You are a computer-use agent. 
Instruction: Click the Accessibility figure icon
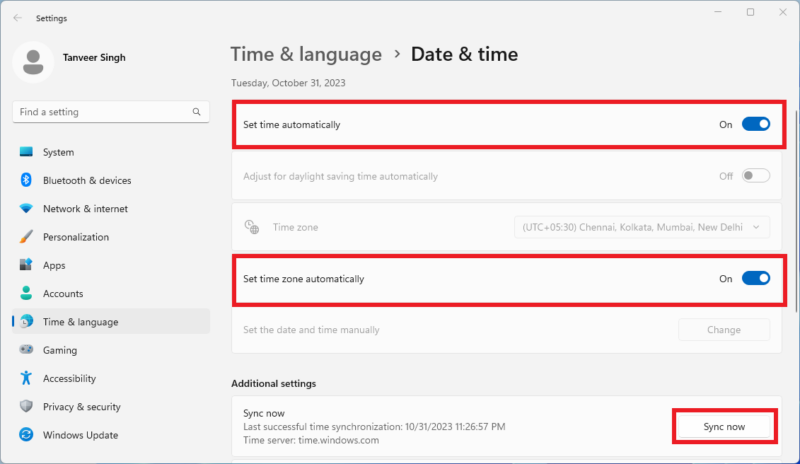[x=26, y=378]
